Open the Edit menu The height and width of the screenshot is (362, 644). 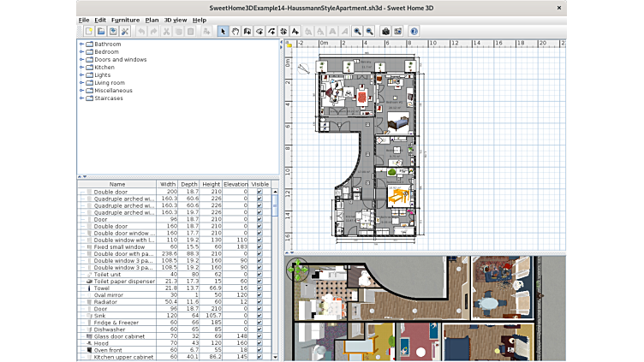pyautogui.click(x=100, y=20)
